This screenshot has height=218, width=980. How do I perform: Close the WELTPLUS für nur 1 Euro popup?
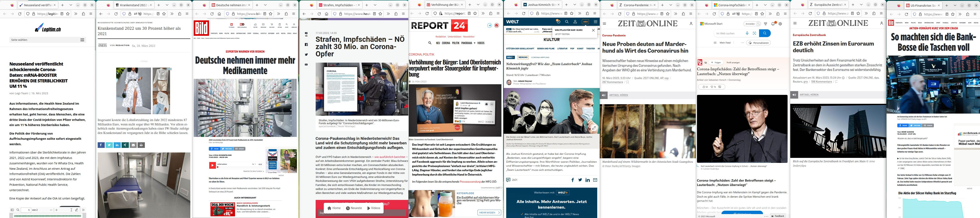click(593, 30)
